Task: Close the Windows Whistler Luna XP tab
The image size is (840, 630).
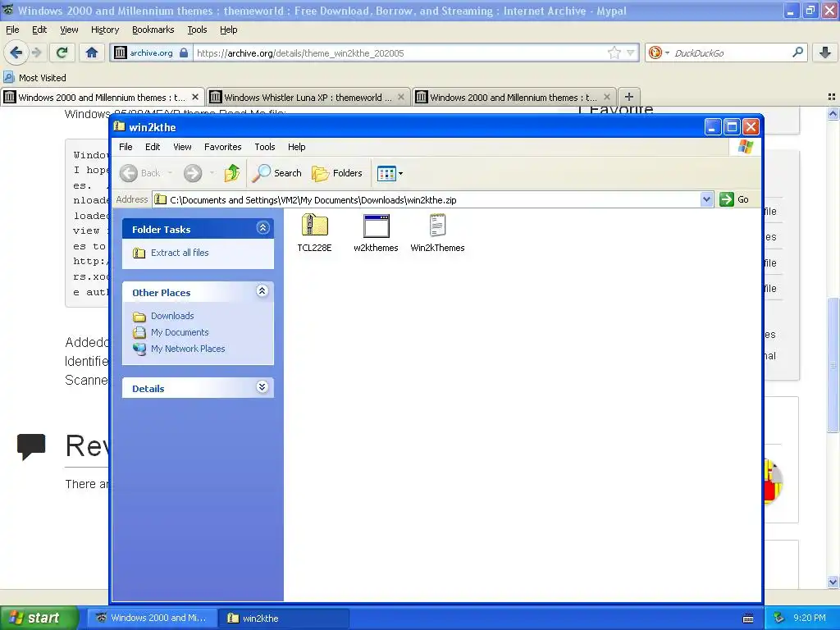Action: [x=400, y=97]
